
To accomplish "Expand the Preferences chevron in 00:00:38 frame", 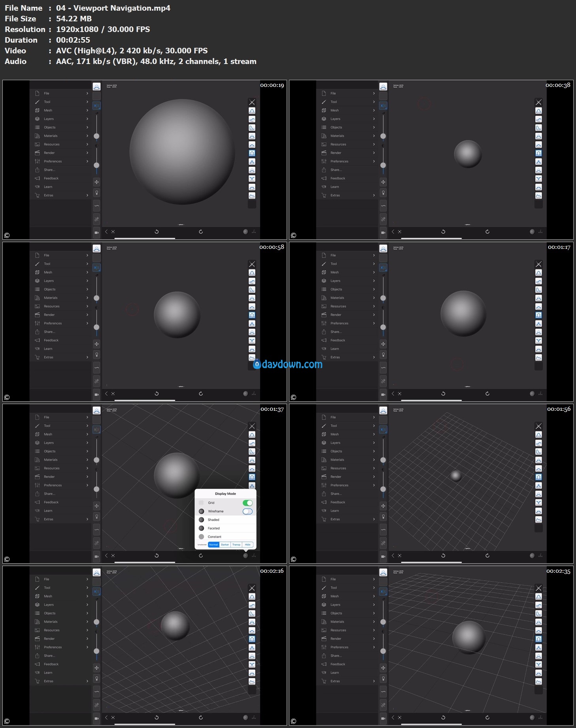I will coord(374,162).
